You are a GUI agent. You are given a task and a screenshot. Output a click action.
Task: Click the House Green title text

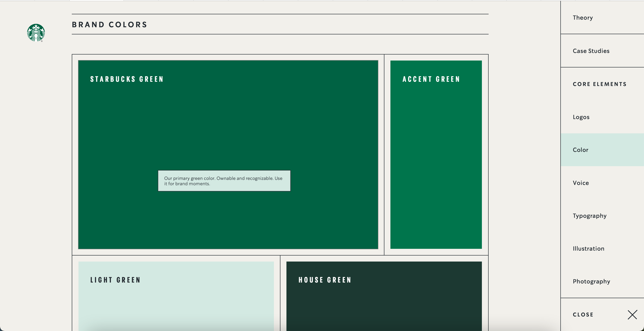pyautogui.click(x=325, y=280)
